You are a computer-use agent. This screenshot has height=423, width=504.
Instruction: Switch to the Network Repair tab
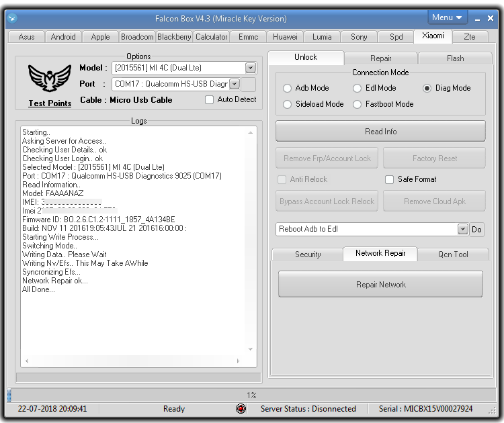[x=380, y=253]
